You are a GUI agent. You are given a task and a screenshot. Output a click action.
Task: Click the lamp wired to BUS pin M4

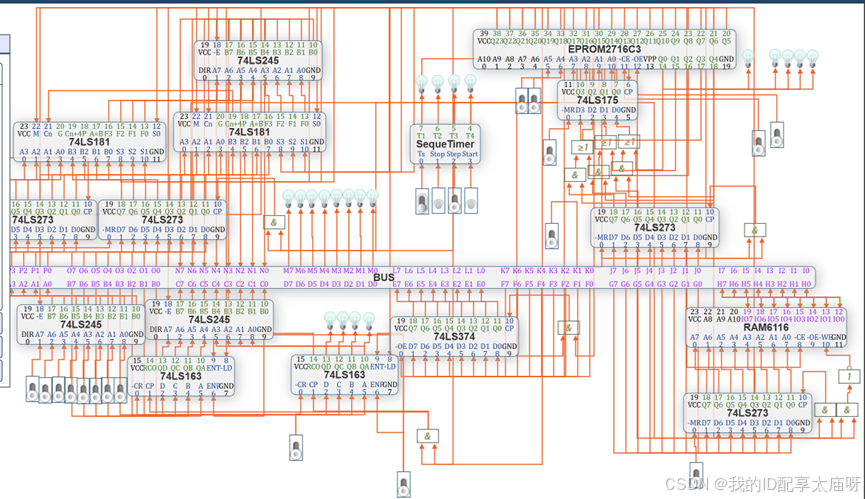[x=324, y=198]
